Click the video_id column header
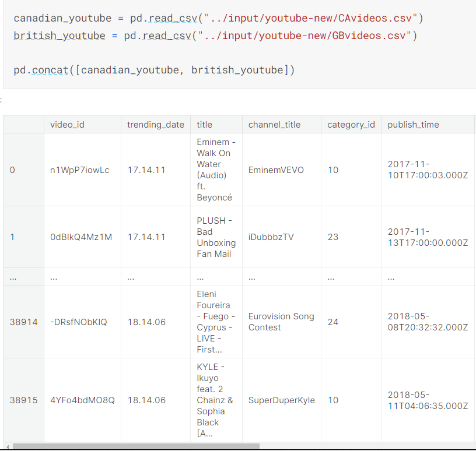The height and width of the screenshot is (451, 476). pos(67,125)
